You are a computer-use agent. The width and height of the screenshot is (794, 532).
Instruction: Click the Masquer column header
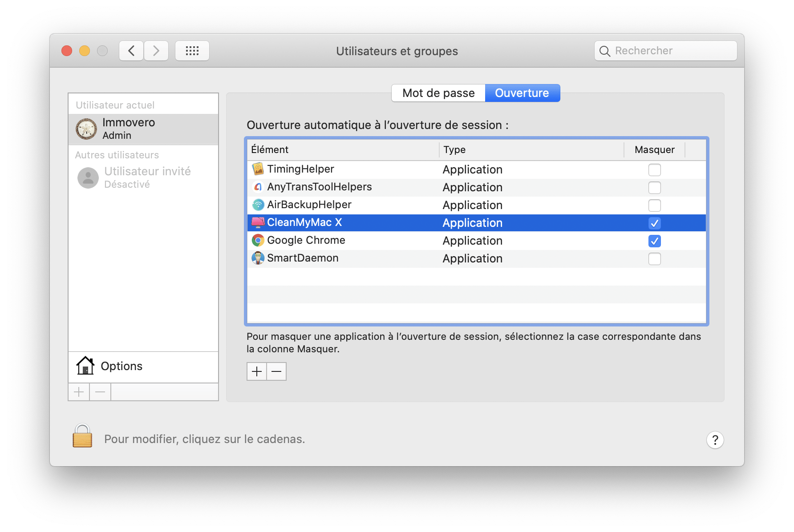654,149
